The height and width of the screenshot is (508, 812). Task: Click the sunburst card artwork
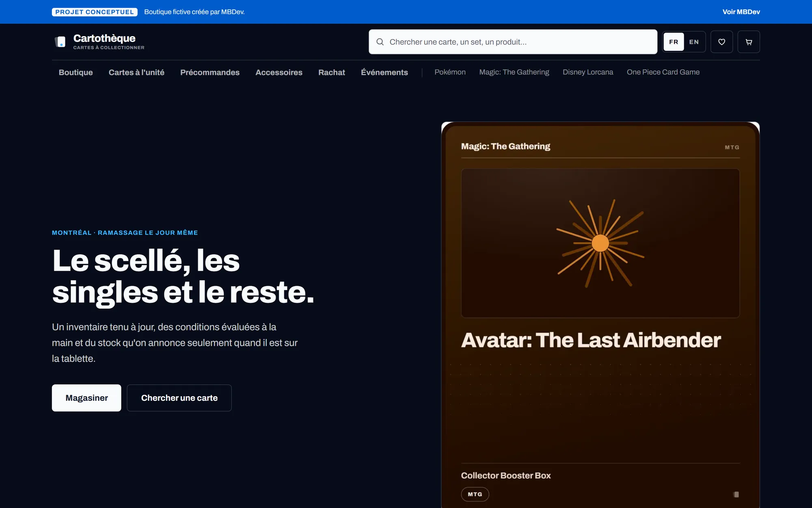click(600, 243)
